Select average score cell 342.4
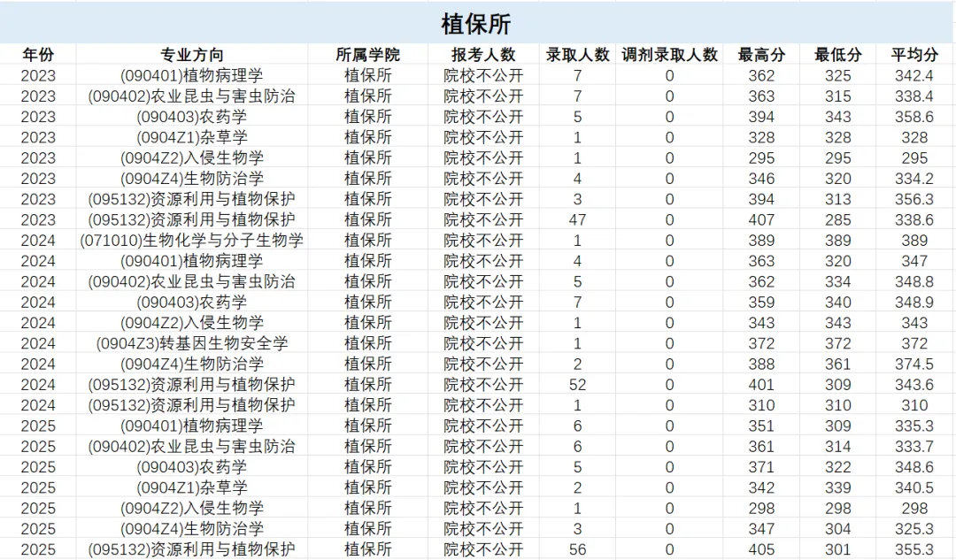The image size is (956, 560). tap(914, 75)
